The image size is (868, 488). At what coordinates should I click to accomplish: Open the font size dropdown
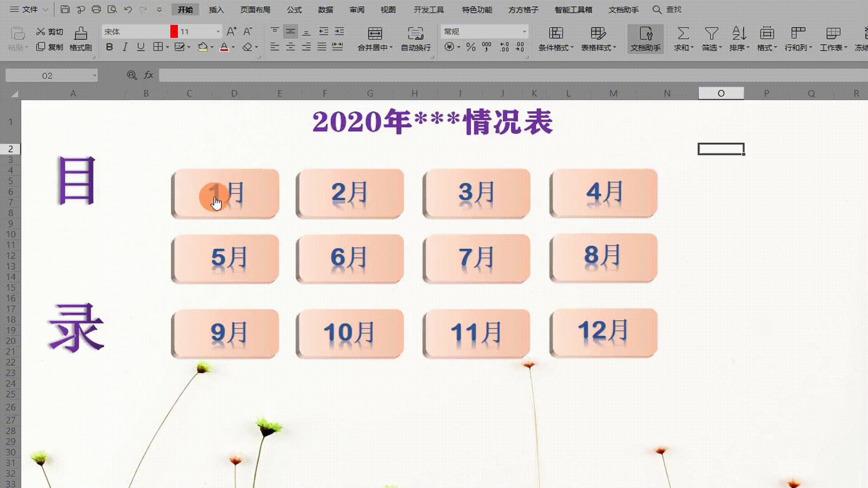pyautogui.click(x=218, y=32)
